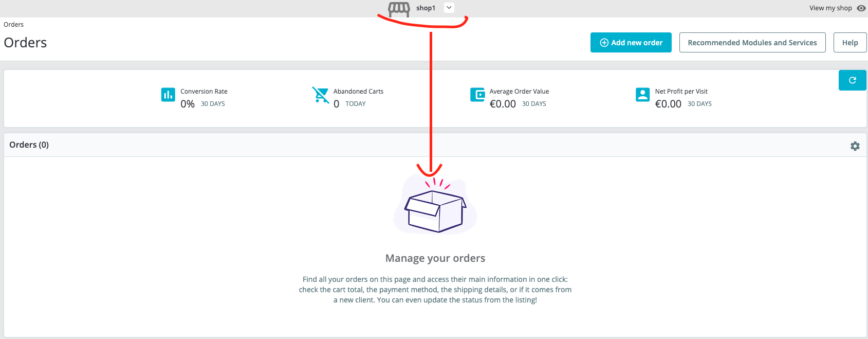Click the Help button

click(x=849, y=42)
